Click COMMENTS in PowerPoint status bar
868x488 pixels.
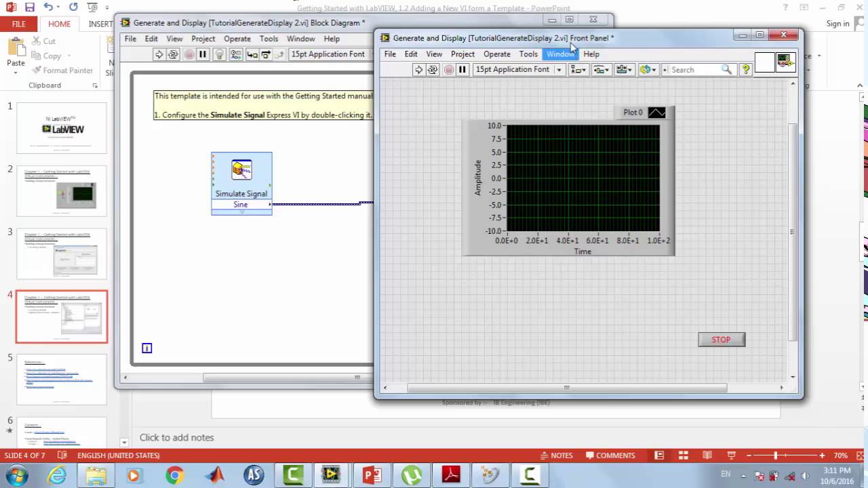[610, 455]
